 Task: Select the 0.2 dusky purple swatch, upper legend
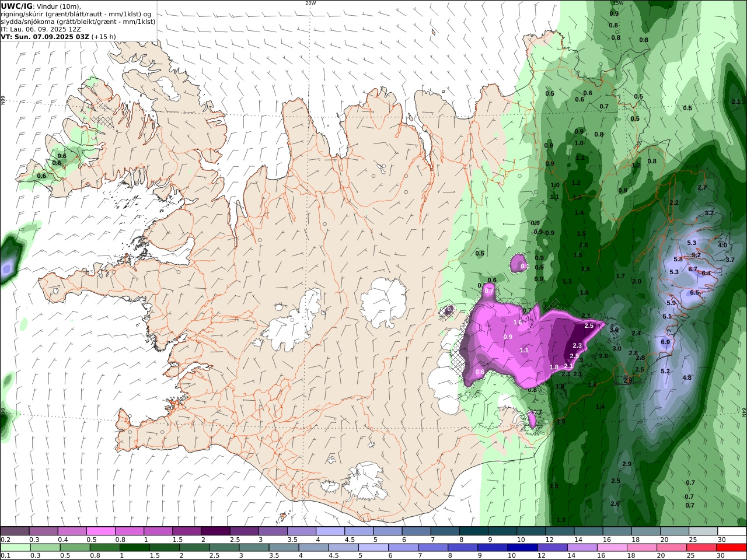15,531
